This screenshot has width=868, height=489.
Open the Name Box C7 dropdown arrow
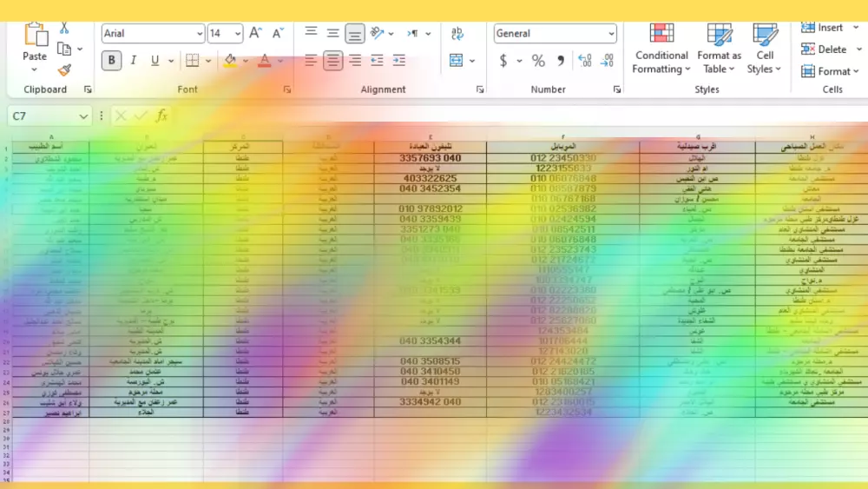click(x=83, y=116)
